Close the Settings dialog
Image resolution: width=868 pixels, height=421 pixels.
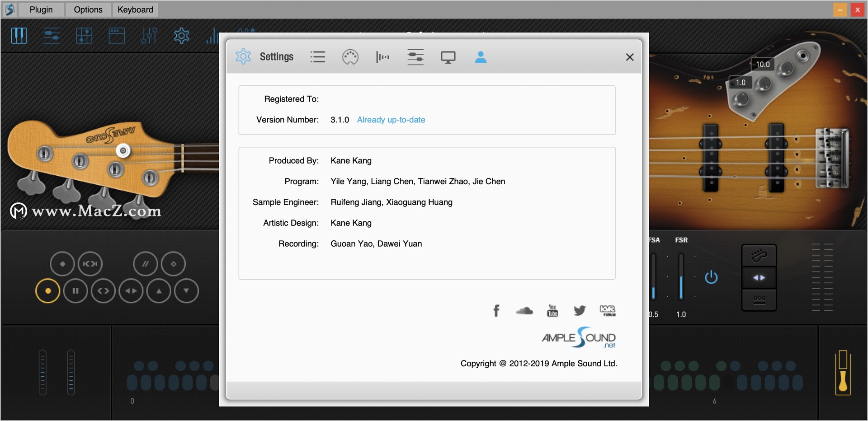[x=630, y=57]
